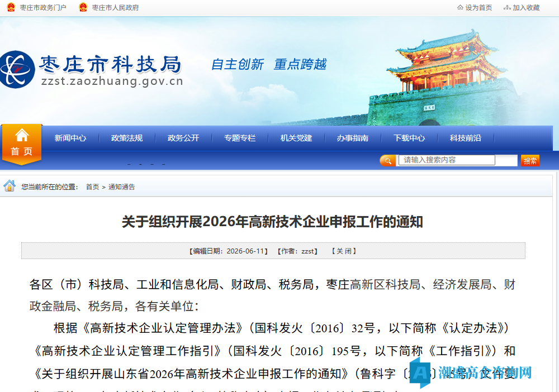Viewport: 559px width, 392px height.
Task: Click the orange 搜索 button
Action: click(530, 161)
